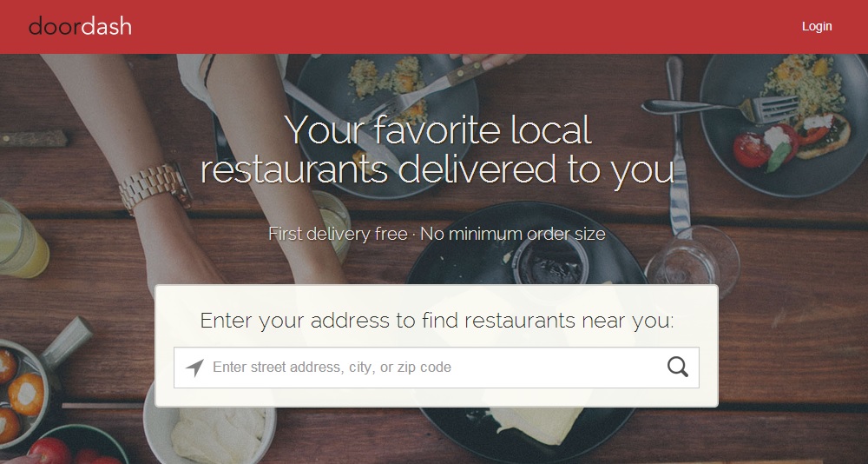Select the 'First delivery free' text

338,234
